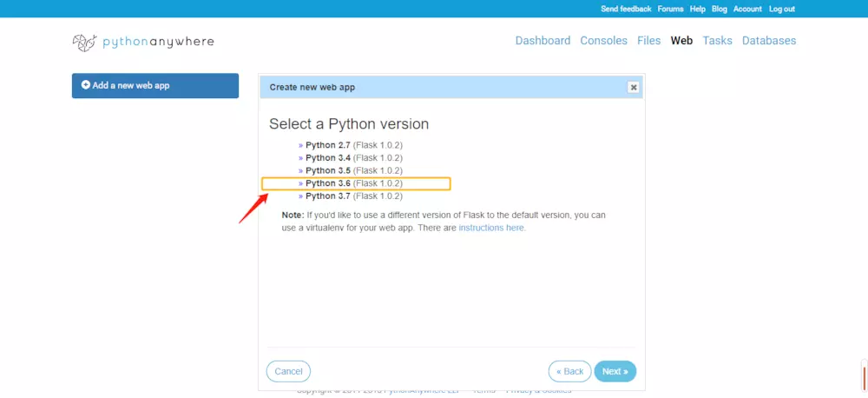868x398 pixels.
Task: Open the Databases tab
Action: tap(769, 41)
